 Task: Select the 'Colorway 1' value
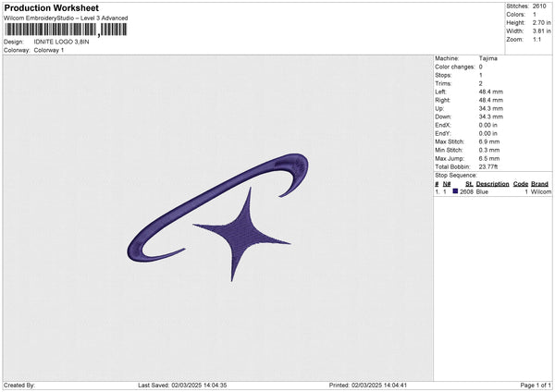point(49,50)
